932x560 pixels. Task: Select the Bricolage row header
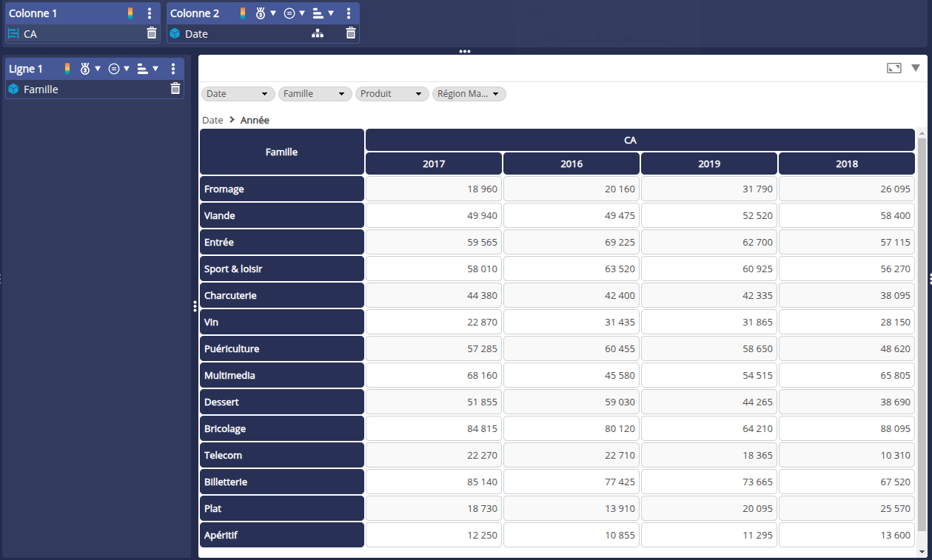coord(281,429)
